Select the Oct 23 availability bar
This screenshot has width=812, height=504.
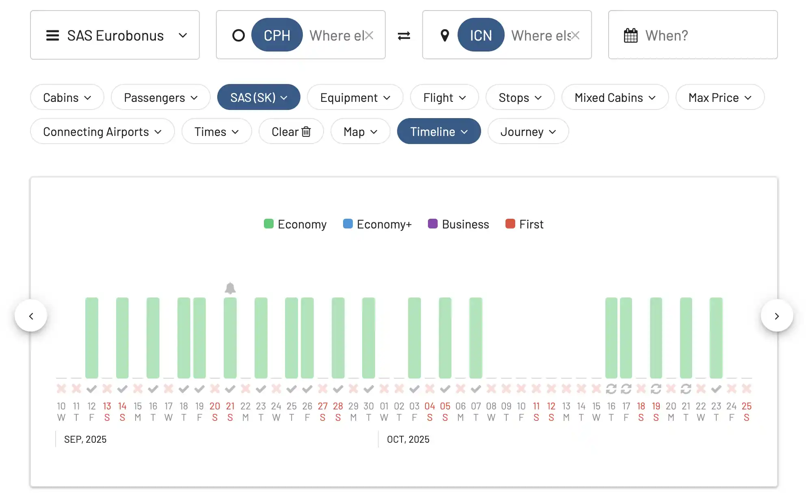716,338
